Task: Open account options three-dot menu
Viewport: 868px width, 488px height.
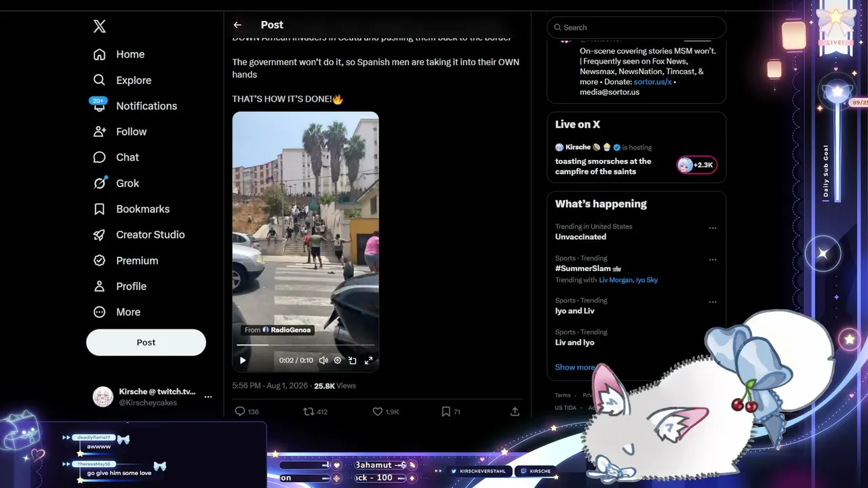Action: pos(208,396)
